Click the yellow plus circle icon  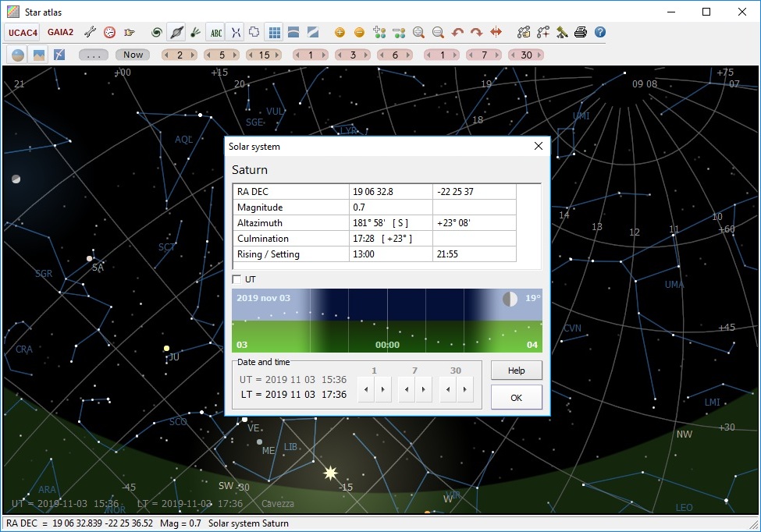[340, 33]
